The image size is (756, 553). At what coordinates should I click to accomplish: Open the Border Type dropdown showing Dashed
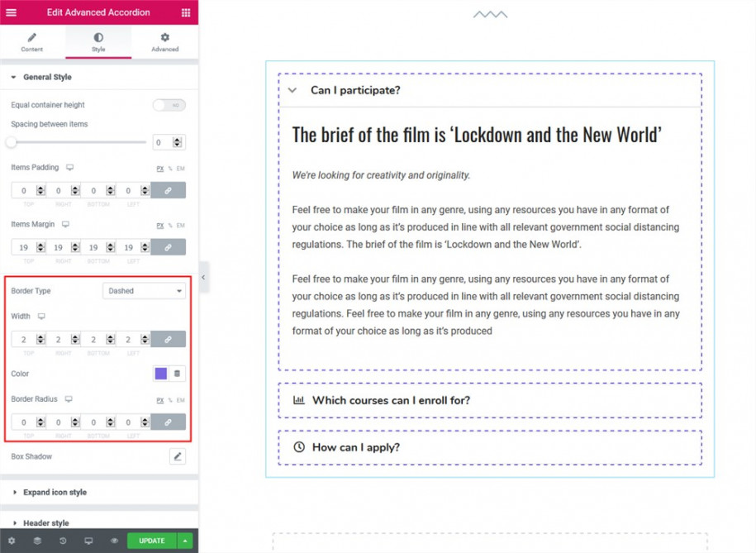tap(145, 290)
